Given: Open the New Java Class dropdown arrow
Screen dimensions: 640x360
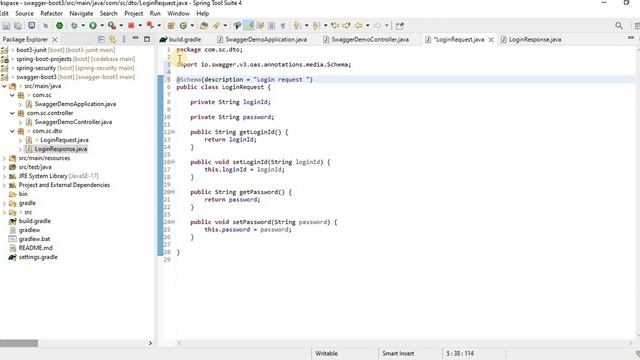Looking at the screenshot, I should [x=192, y=26].
